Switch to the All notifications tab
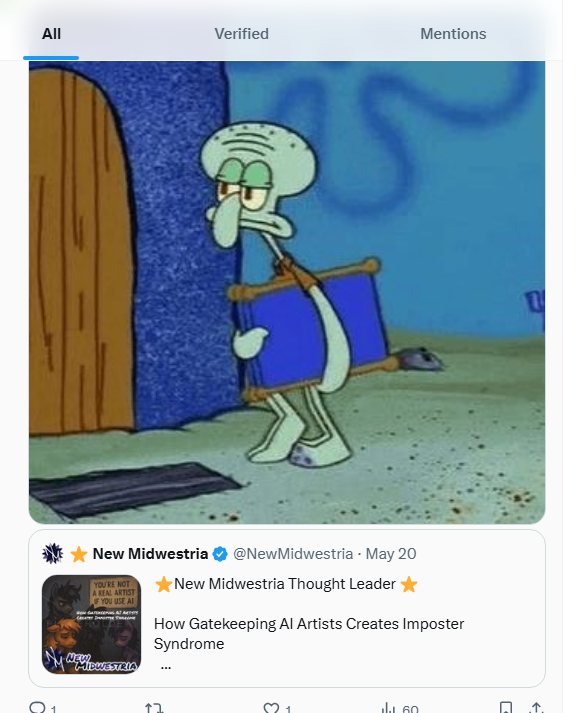The width and height of the screenshot is (582, 713). pos(51,34)
